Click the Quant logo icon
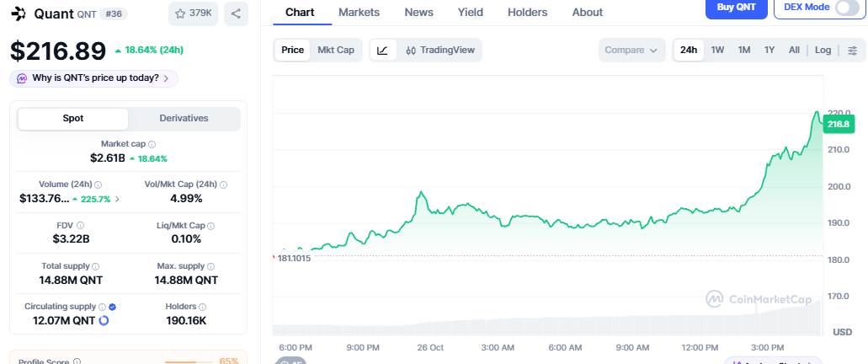This screenshot has height=364, width=868. 19,13
